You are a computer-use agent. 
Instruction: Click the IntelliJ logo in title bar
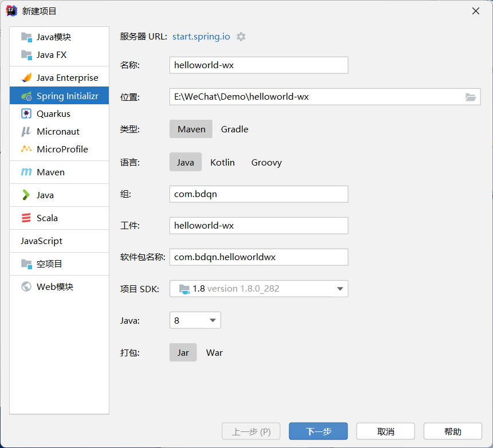click(11, 11)
